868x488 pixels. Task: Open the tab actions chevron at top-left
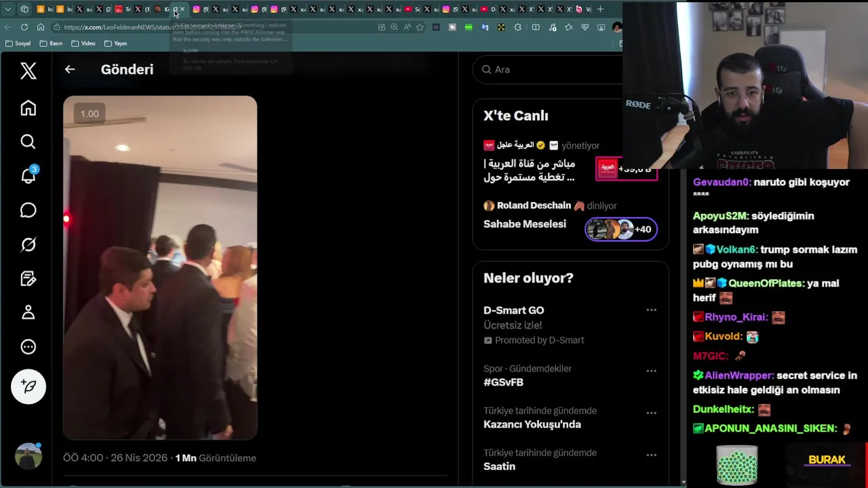pyautogui.click(x=8, y=9)
